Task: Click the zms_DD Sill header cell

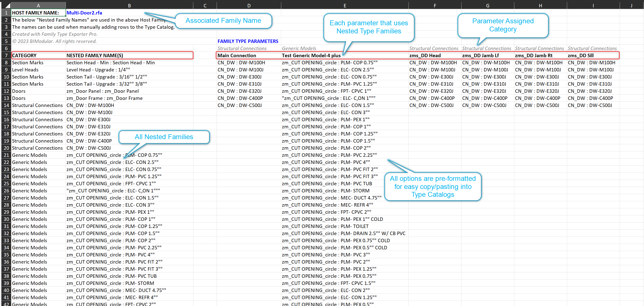Action: (580, 55)
